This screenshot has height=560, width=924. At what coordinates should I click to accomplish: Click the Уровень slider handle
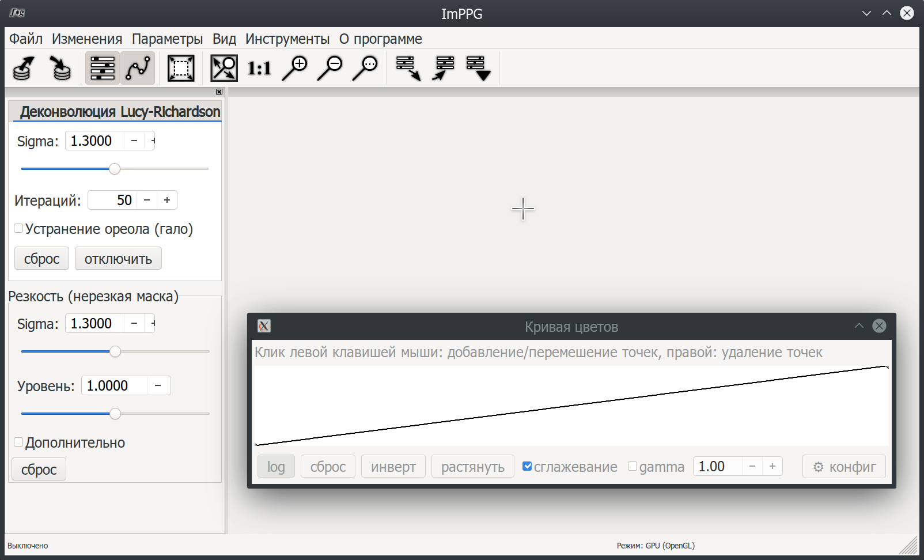pos(115,414)
